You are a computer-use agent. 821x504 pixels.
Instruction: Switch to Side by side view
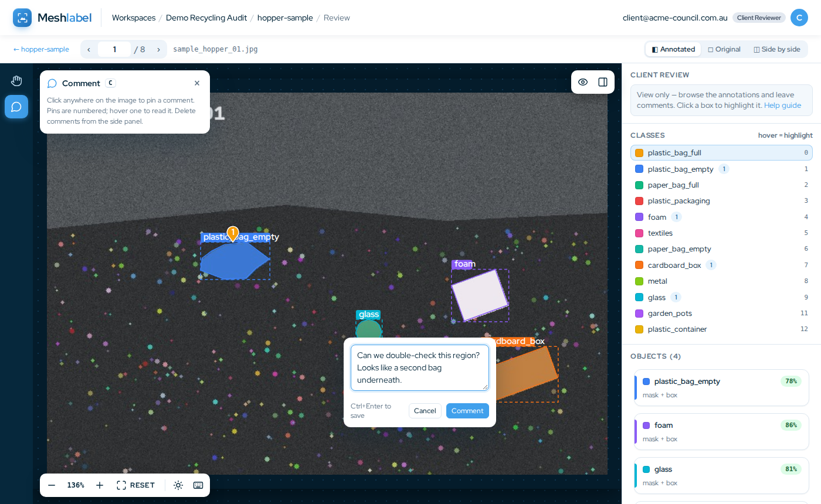(777, 49)
